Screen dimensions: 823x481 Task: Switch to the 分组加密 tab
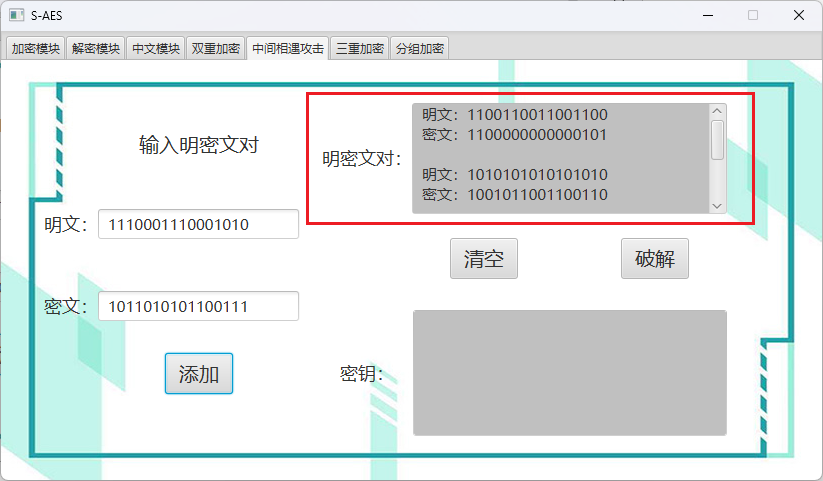point(420,48)
